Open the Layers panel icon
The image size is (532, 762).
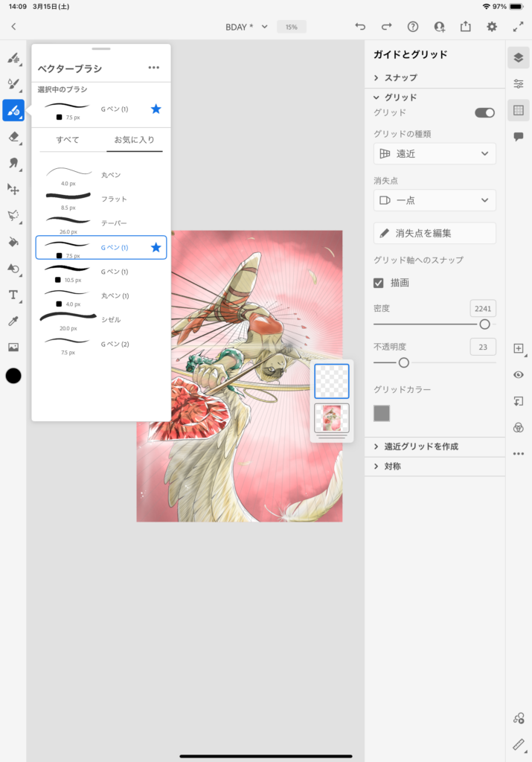pyautogui.click(x=519, y=57)
